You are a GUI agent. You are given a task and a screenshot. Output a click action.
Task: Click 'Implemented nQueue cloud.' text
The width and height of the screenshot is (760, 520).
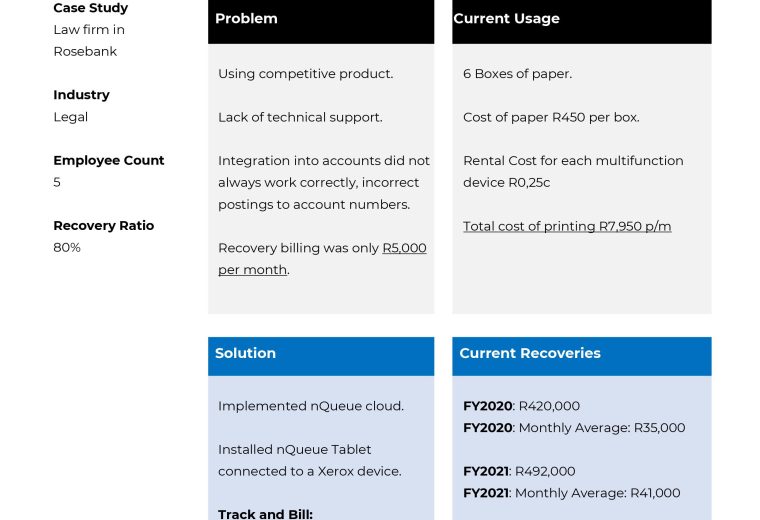[x=311, y=406]
